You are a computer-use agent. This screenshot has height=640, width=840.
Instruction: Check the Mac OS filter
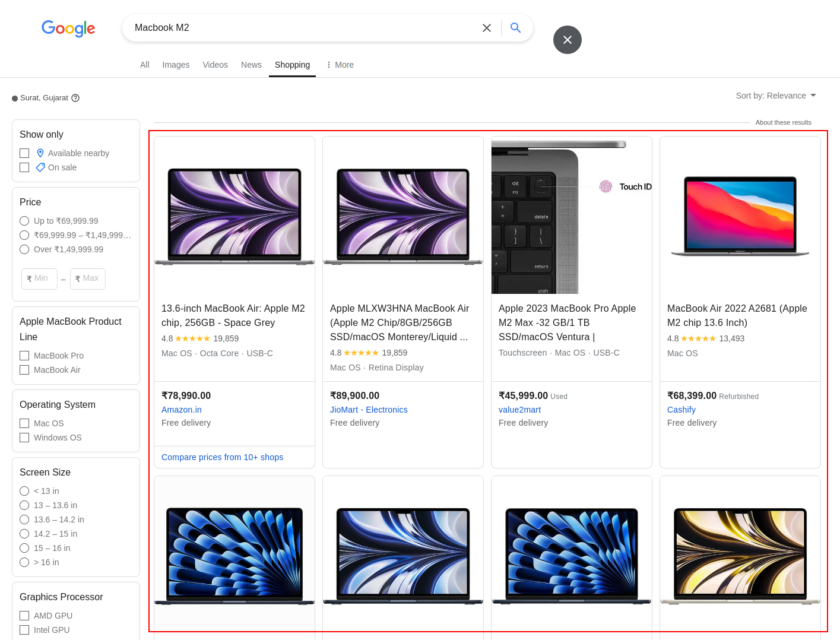point(24,423)
